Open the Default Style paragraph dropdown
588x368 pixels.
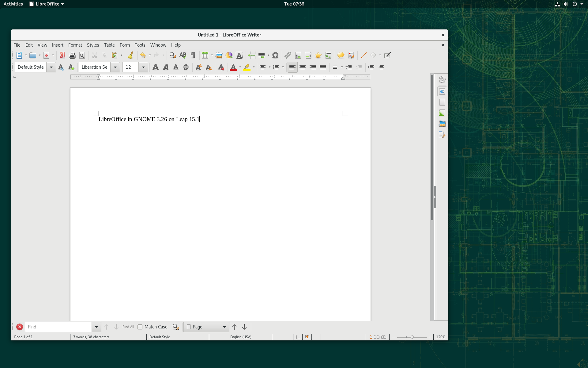tap(51, 67)
